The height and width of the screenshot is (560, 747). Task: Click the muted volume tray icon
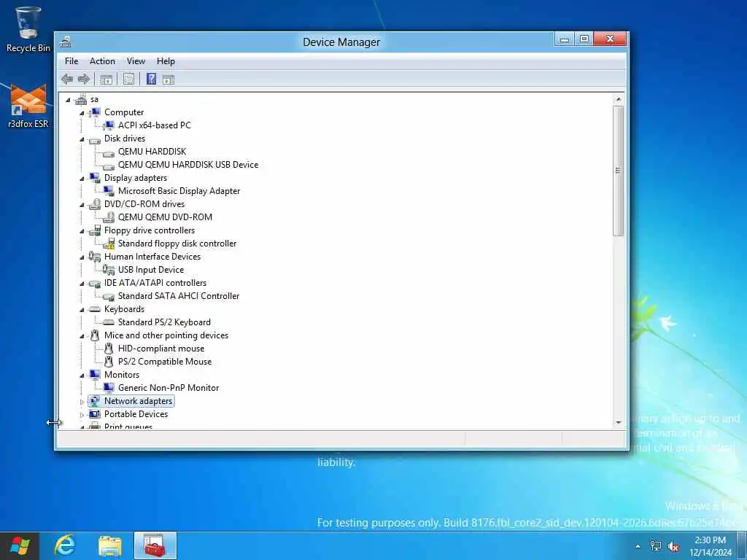[x=673, y=547]
